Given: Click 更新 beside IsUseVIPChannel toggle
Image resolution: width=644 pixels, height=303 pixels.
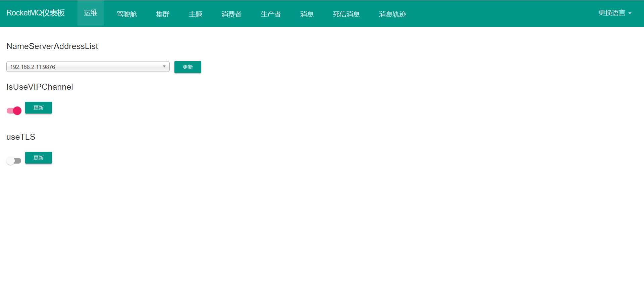Looking at the screenshot, I should 38,107.
